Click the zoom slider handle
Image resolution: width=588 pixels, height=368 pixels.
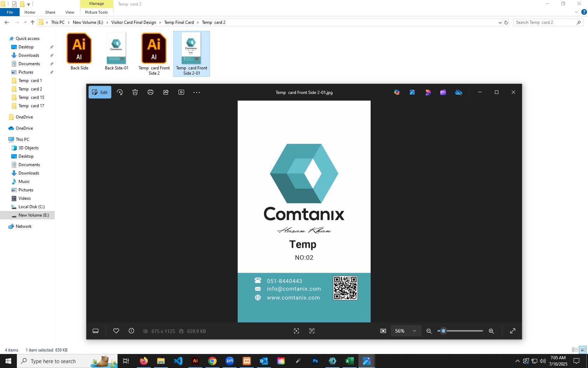coord(443,331)
